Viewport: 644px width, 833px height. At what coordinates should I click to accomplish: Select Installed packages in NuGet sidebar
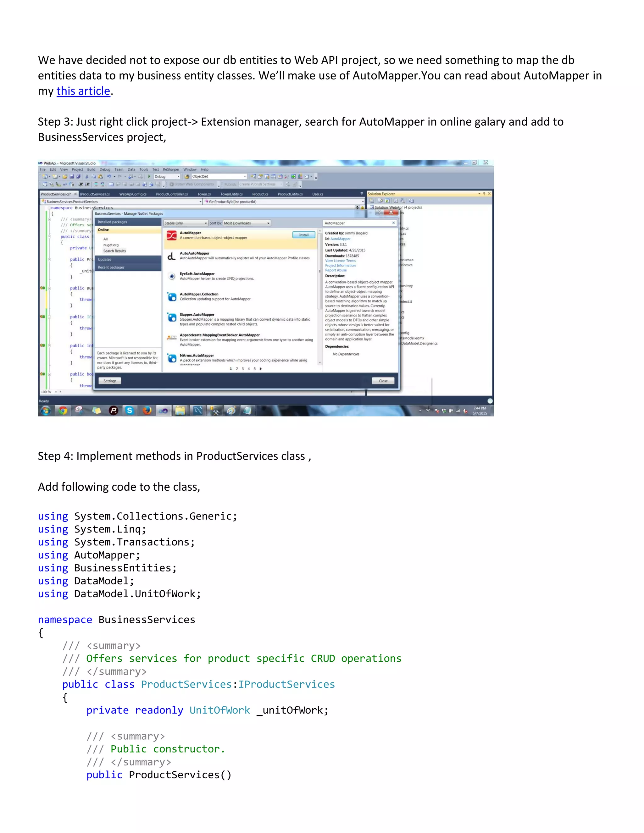click(128, 222)
